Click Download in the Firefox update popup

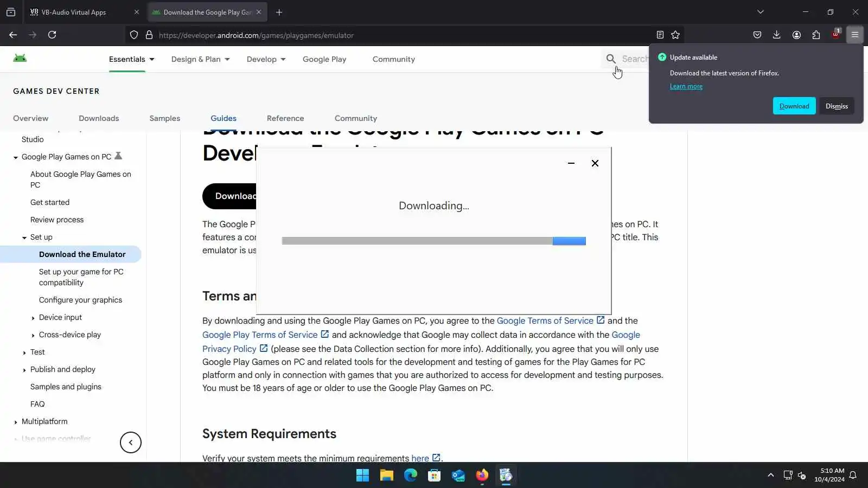(x=794, y=106)
